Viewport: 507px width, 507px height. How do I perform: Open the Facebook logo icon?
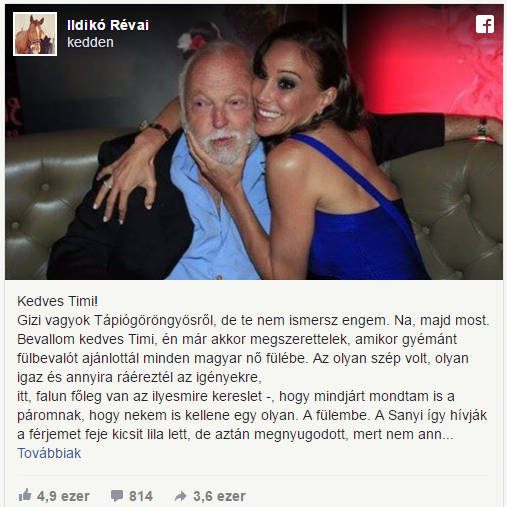[485, 24]
